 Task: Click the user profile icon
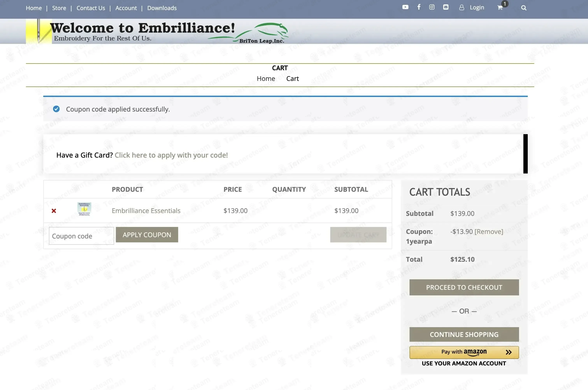462,8
